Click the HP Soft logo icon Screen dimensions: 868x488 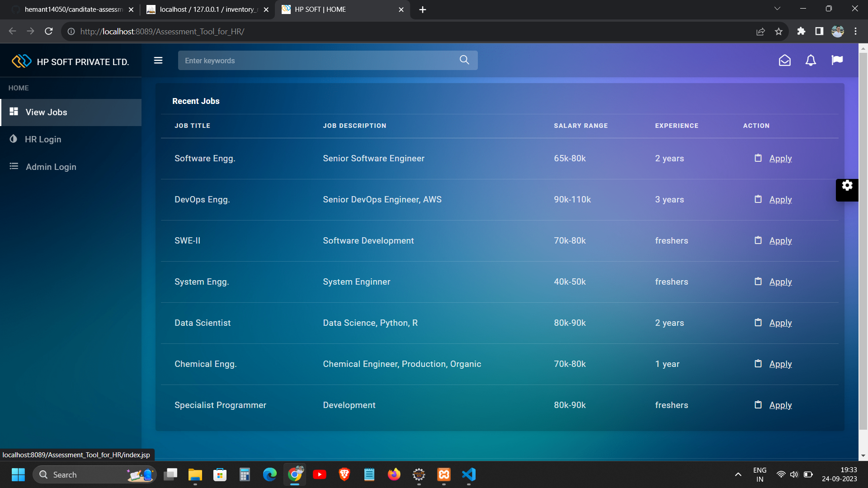[x=21, y=61]
